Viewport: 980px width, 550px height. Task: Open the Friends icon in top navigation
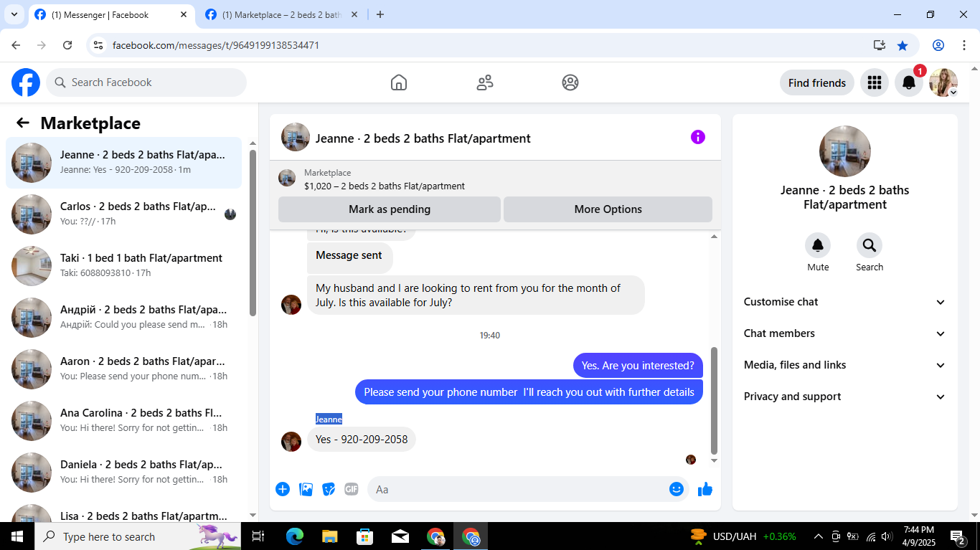click(x=485, y=82)
